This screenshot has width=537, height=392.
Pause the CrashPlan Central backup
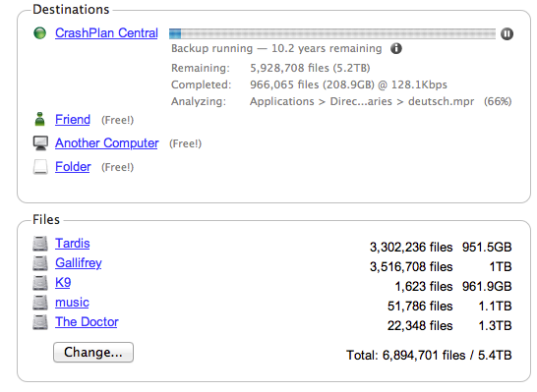tap(507, 33)
